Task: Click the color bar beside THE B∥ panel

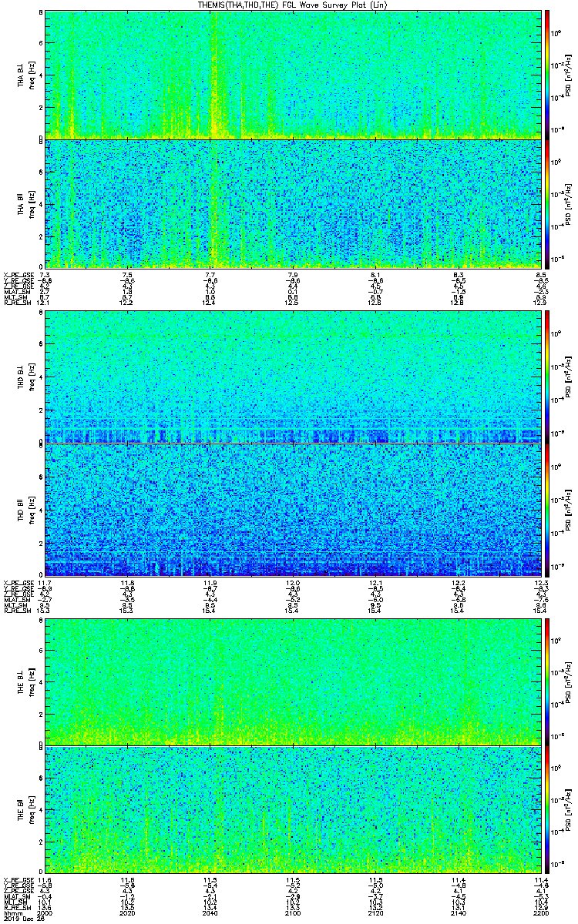Action: [547, 809]
